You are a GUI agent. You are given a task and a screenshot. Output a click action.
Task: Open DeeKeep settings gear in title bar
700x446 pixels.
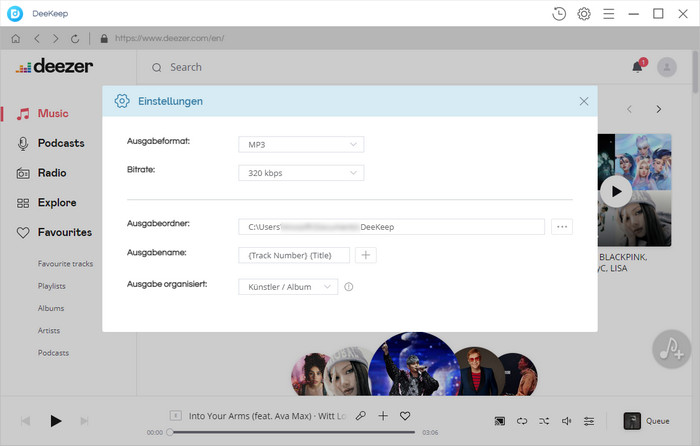click(x=583, y=14)
